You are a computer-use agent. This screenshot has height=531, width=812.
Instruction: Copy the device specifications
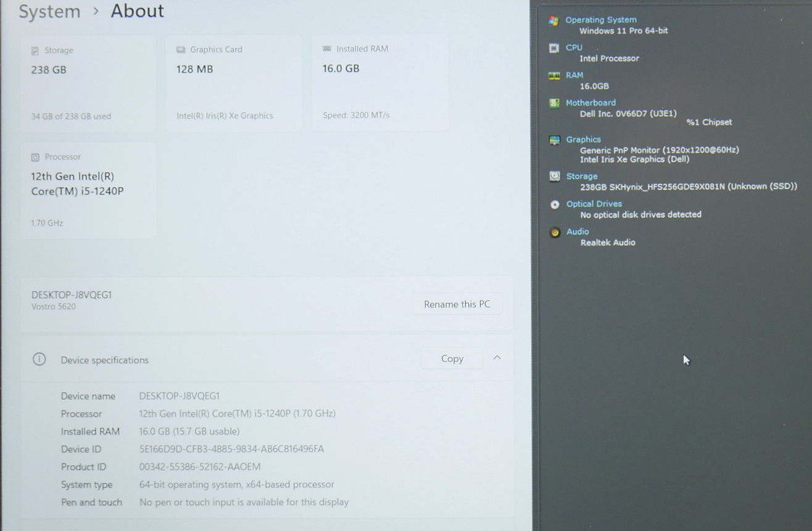(452, 359)
